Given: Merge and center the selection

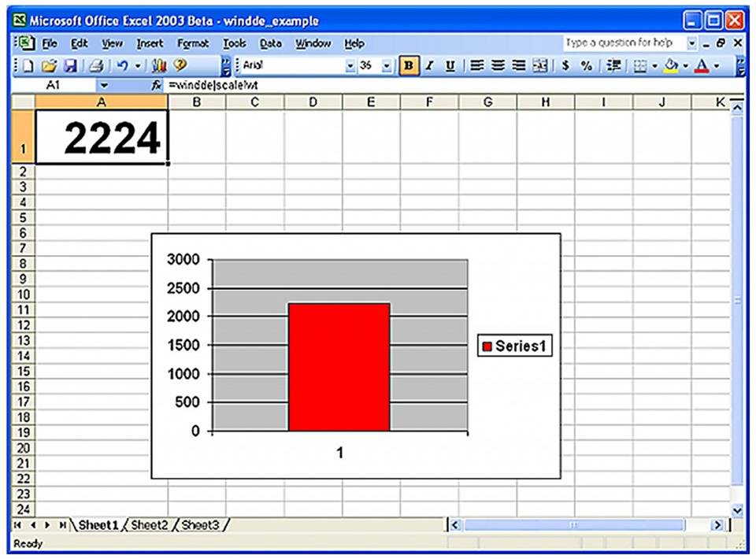Looking at the screenshot, I should point(539,66).
